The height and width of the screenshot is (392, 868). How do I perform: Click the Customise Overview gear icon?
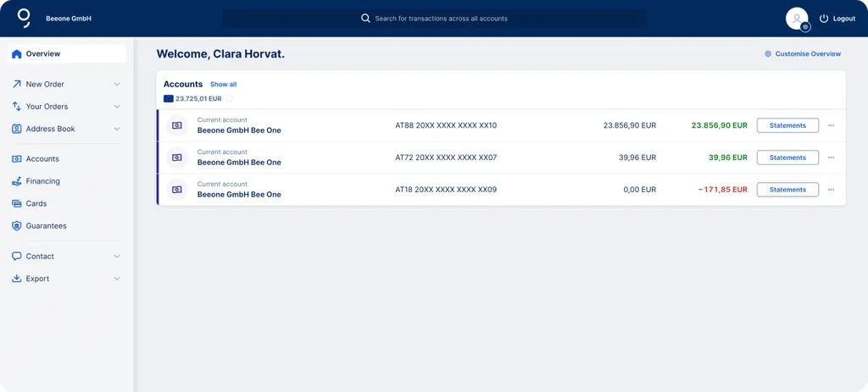768,53
